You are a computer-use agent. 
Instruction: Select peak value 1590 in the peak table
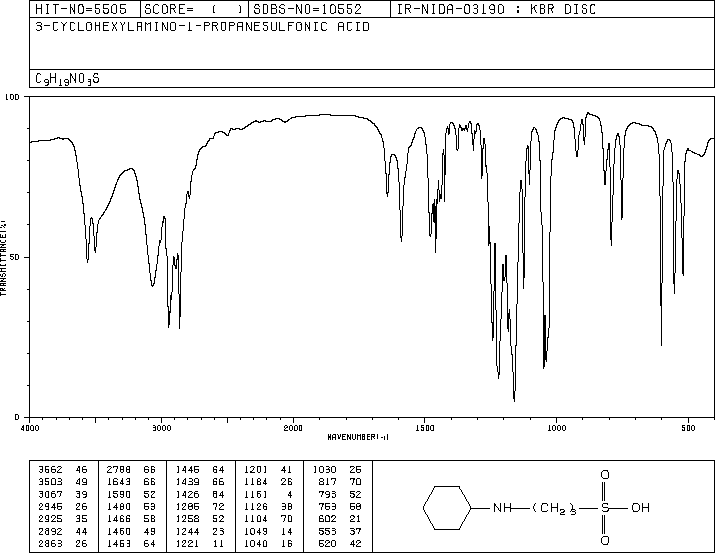click(119, 494)
